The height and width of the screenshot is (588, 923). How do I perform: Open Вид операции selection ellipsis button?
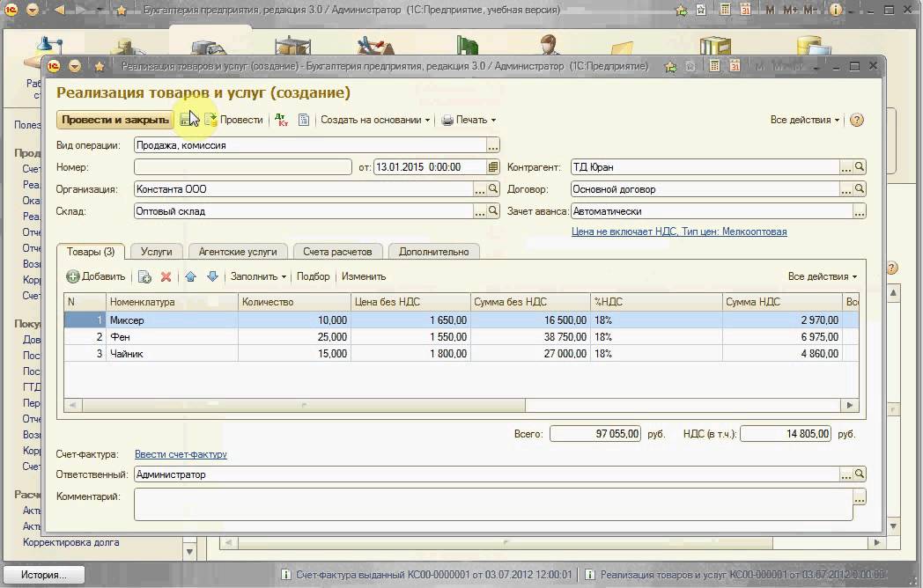coord(492,145)
